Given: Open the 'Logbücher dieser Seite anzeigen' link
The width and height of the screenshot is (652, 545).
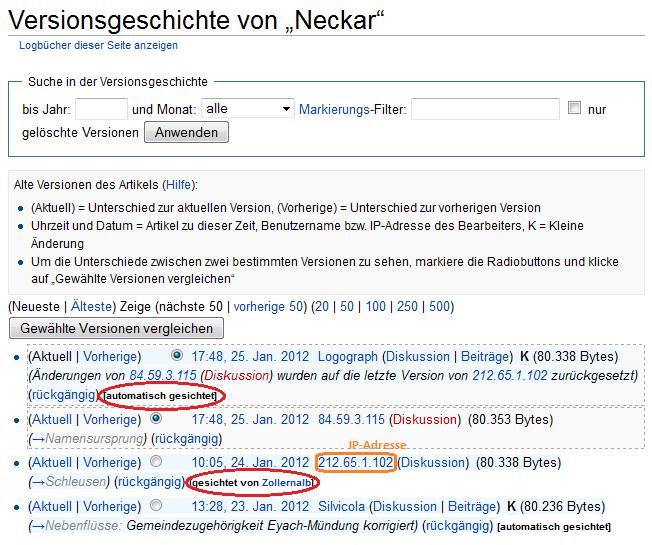Looking at the screenshot, I should coord(98,46).
